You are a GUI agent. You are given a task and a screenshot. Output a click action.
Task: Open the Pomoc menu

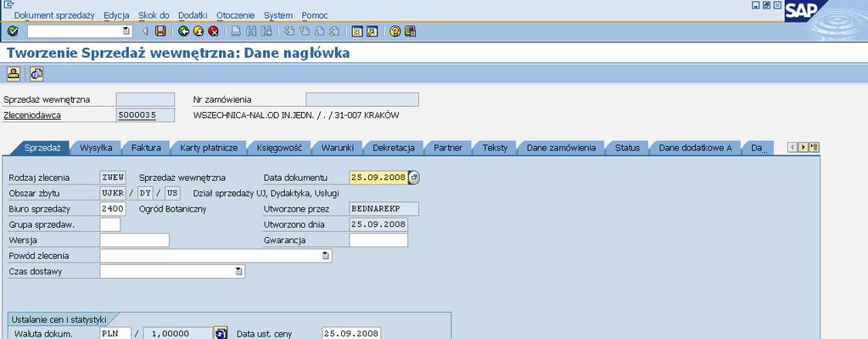(x=315, y=15)
